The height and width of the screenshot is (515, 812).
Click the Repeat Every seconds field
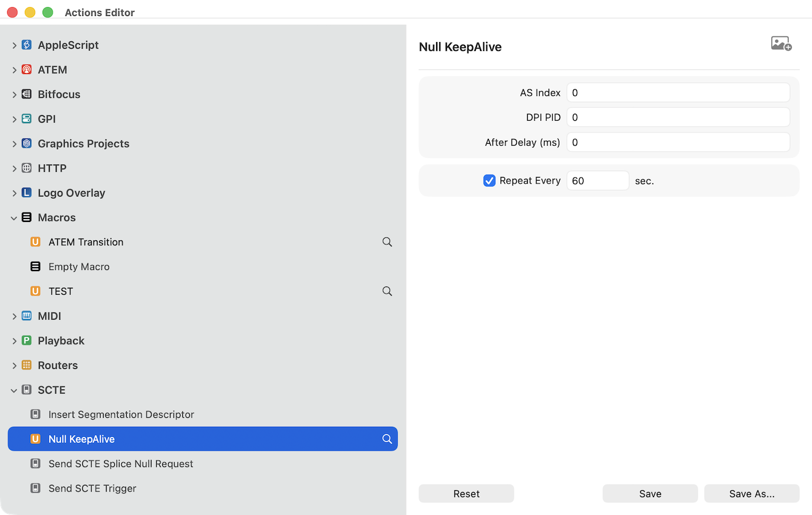(x=597, y=181)
